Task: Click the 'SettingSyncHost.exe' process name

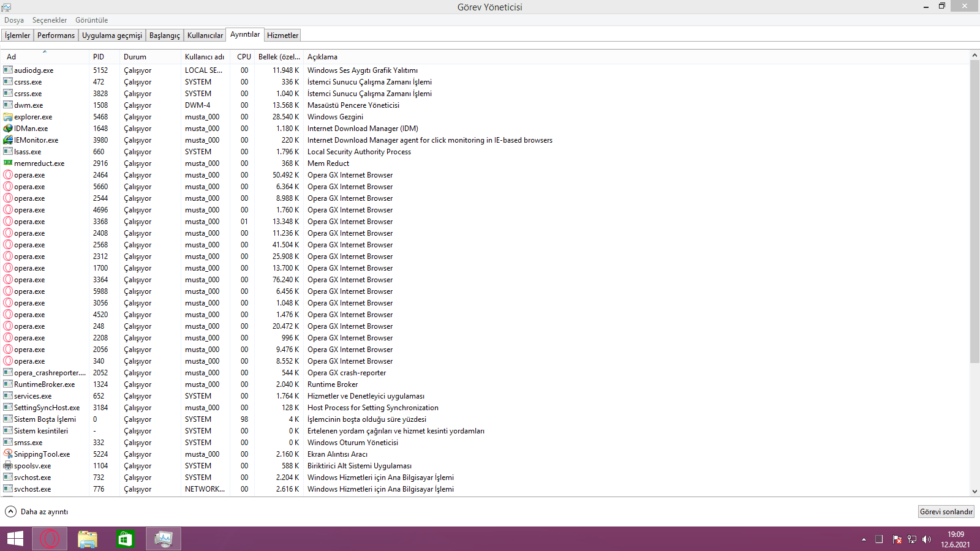Action: 47,408
